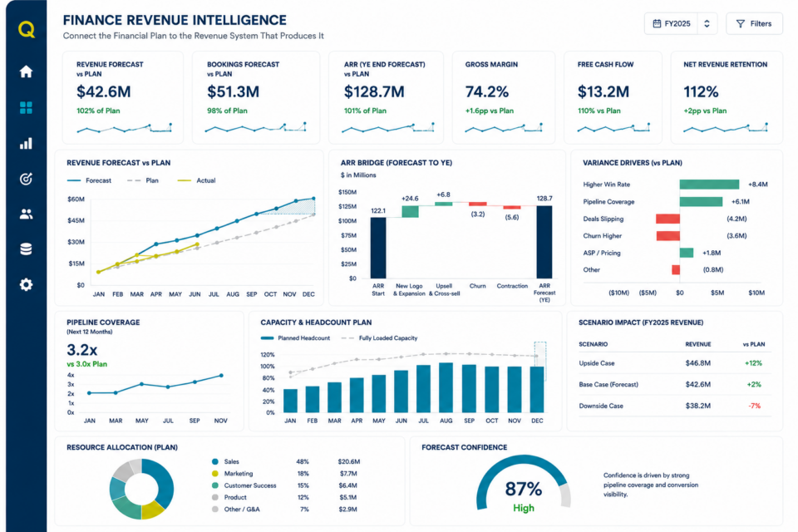Toggle the Actual legend entry in the revenue chart
This screenshot has height=532, width=798.
tap(196, 180)
